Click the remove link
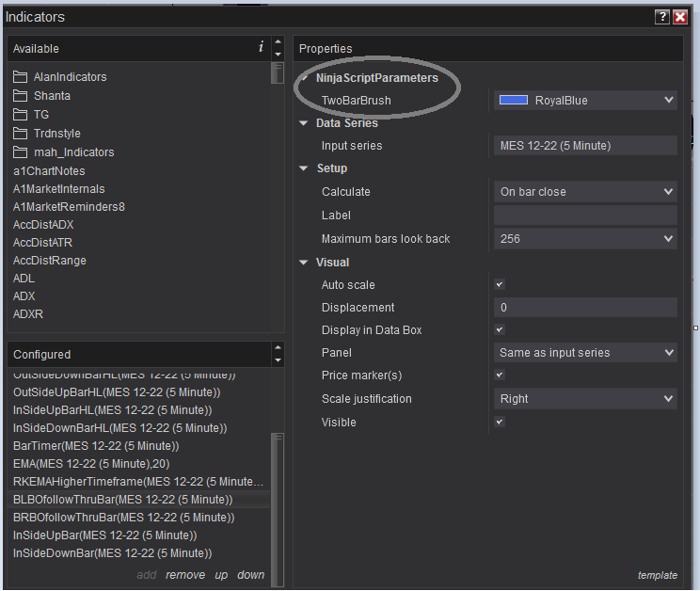Screen dimensions: 700x591 pyautogui.click(x=185, y=575)
